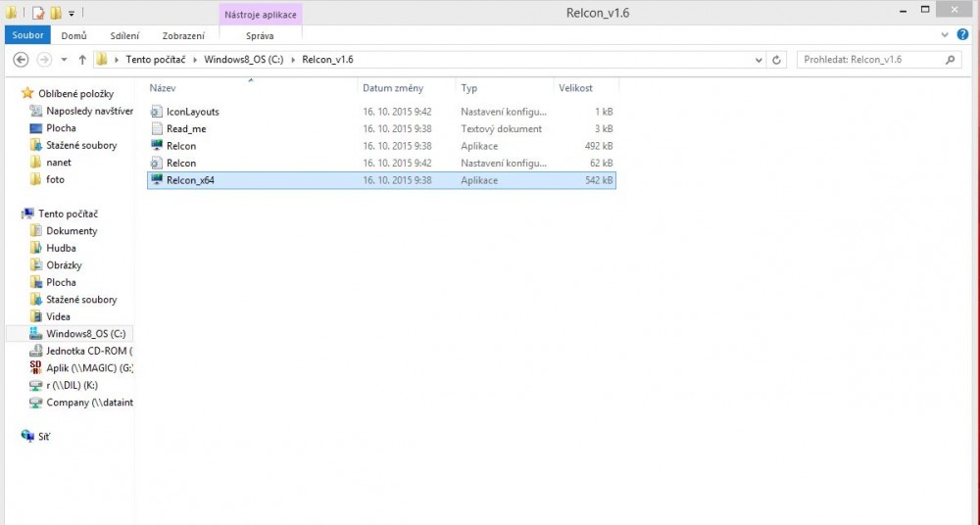
Task: Expand the address bar history dropdown
Action: pos(759,60)
